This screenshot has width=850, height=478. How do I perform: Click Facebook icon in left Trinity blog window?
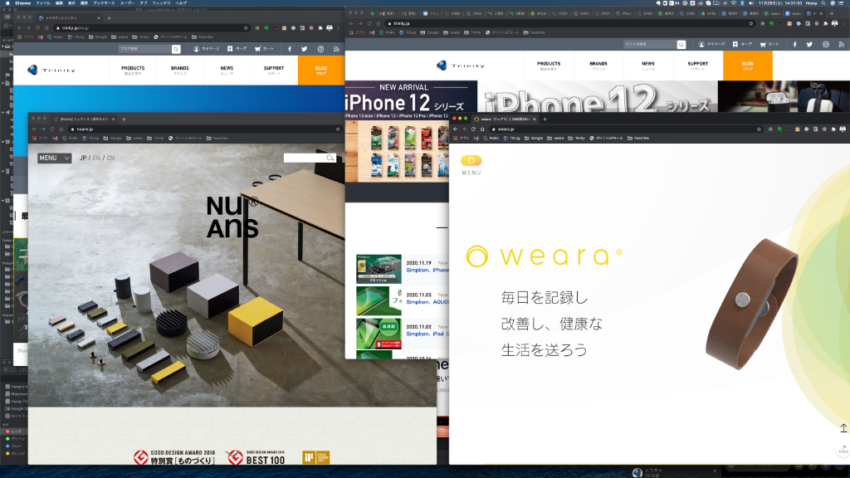tap(290, 48)
